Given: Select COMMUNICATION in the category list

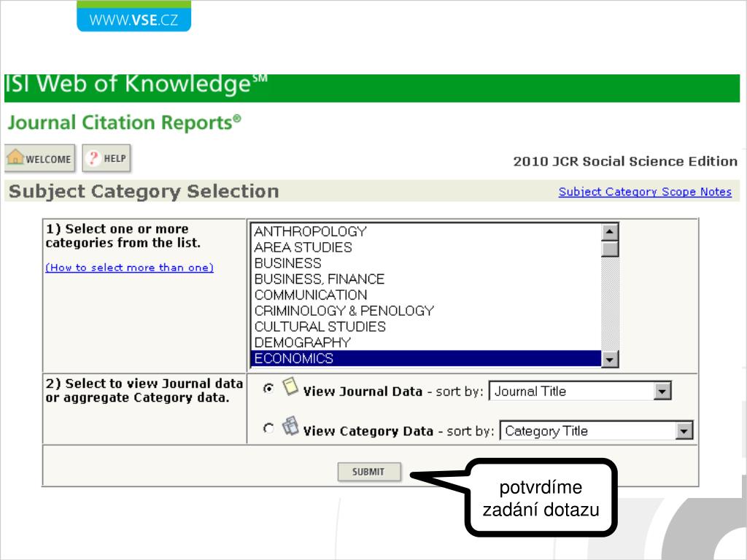Looking at the screenshot, I should [426, 295].
